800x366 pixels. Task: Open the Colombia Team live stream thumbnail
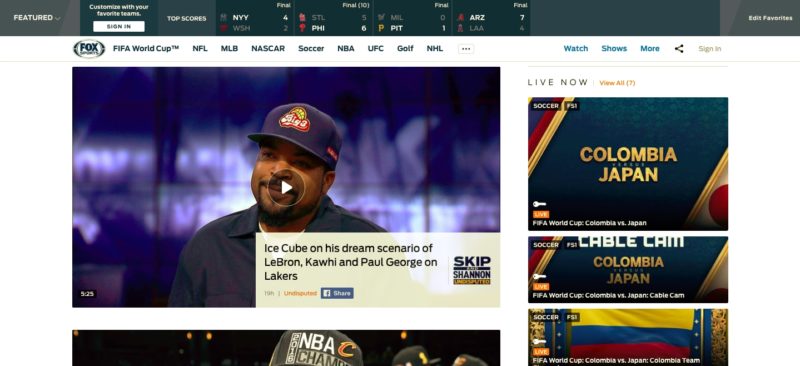click(628, 337)
